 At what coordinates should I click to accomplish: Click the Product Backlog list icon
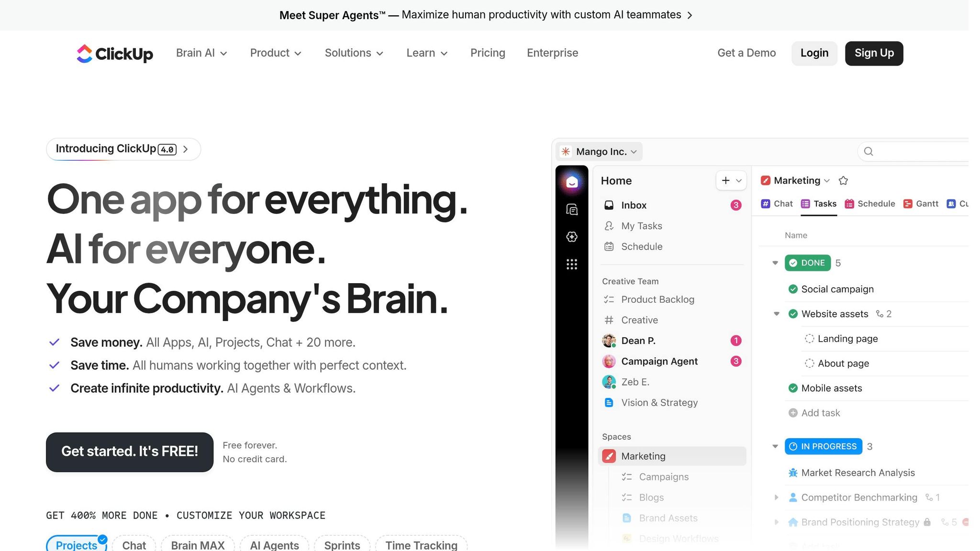(609, 299)
